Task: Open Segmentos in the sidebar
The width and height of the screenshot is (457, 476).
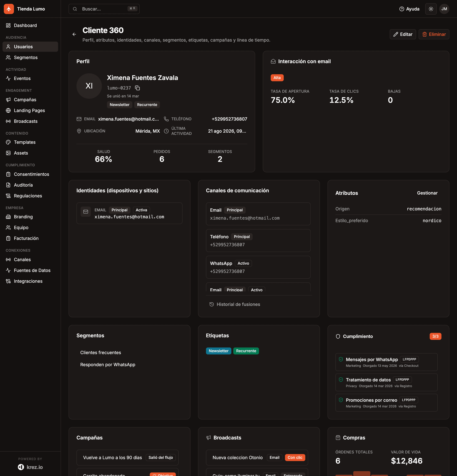Action: pyautogui.click(x=30, y=57)
